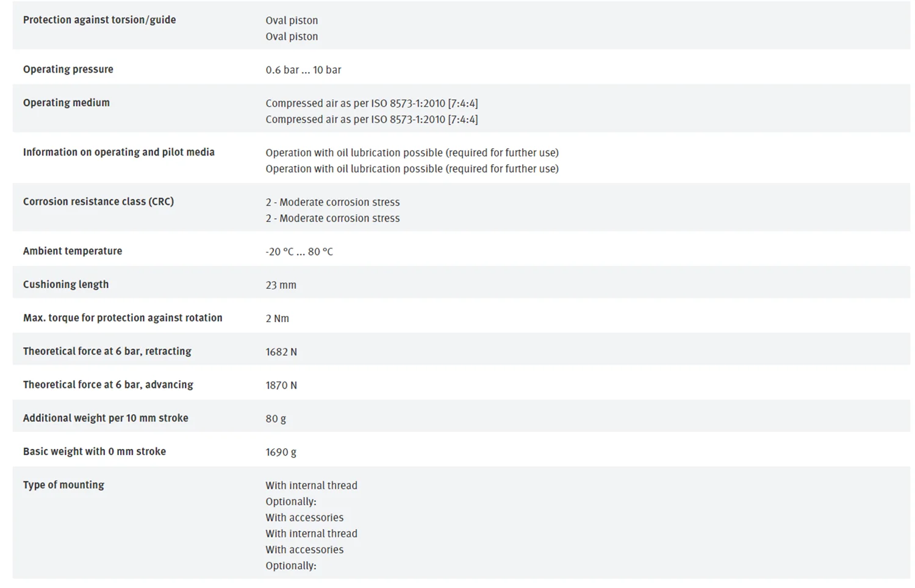Select the Operating medium heading
The height and width of the screenshot is (588, 915).
tap(66, 102)
